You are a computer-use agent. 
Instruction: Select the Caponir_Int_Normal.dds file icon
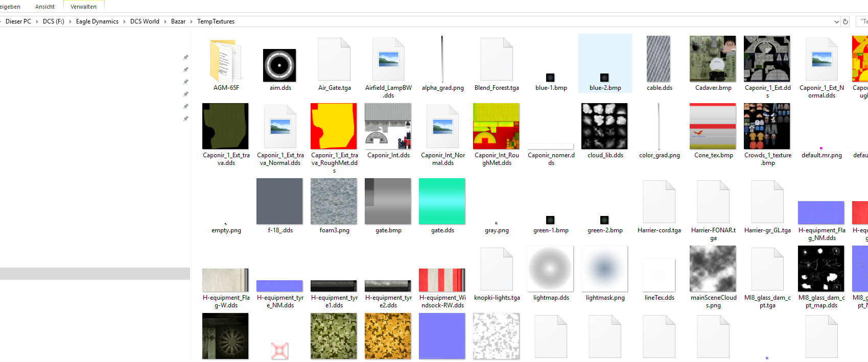click(442, 127)
